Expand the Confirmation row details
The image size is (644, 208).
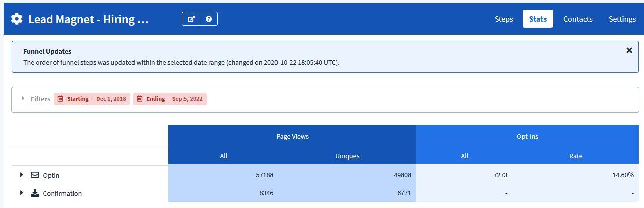22,193
